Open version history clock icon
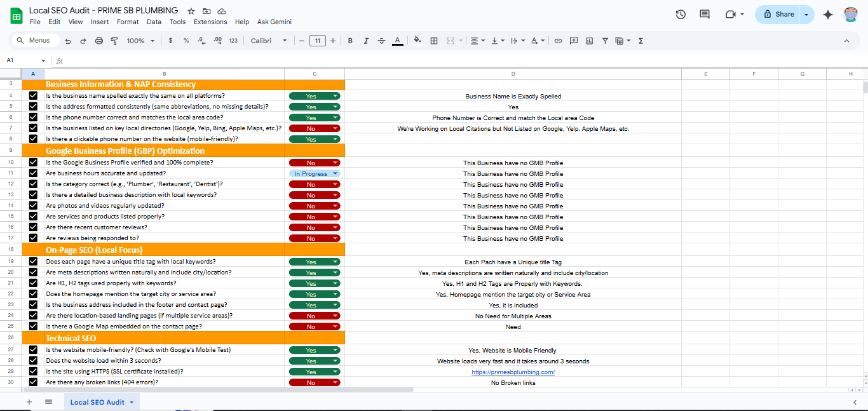Viewport: 868px width, 411px height. pos(681,14)
